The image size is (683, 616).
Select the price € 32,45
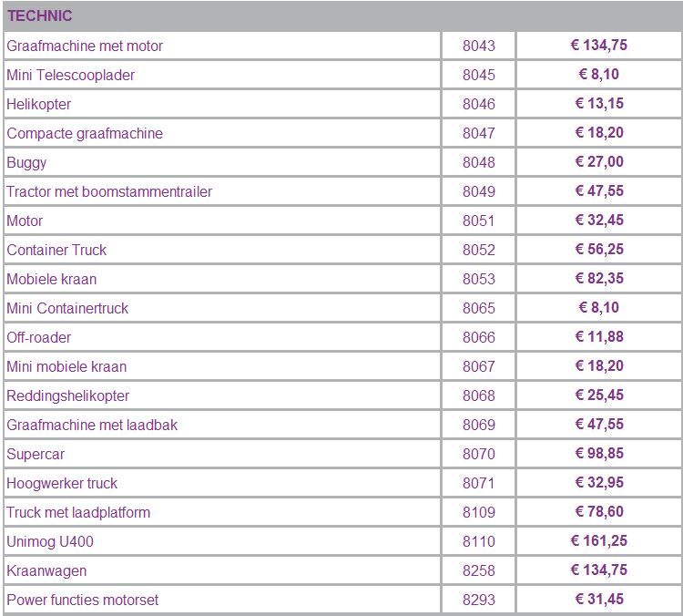pyautogui.click(x=599, y=221)
